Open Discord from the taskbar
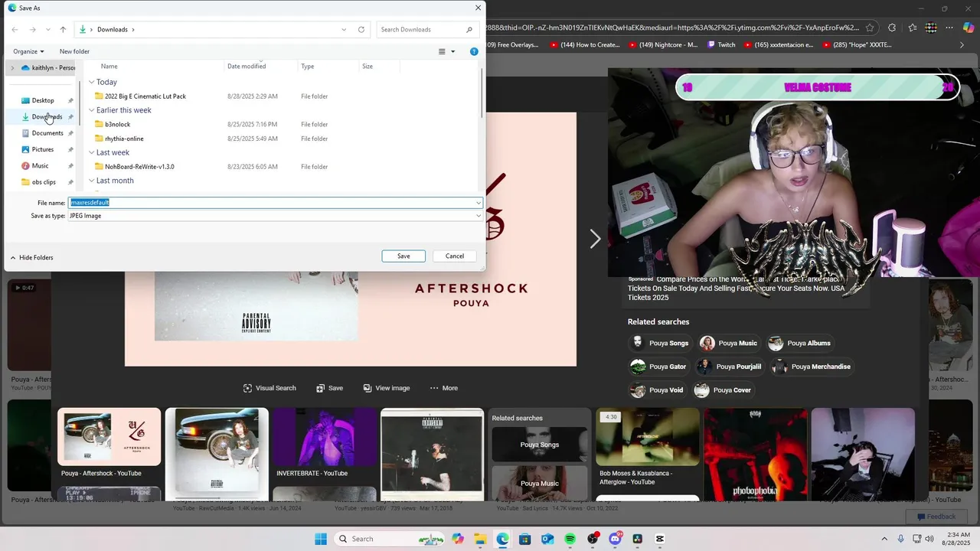 (615, 539)
